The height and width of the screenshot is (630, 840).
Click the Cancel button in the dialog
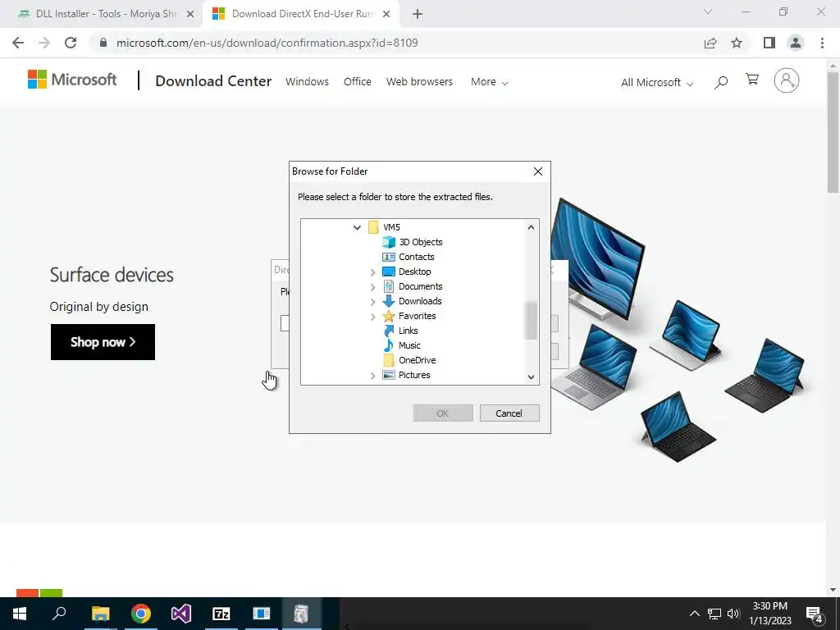coord(509,413)
